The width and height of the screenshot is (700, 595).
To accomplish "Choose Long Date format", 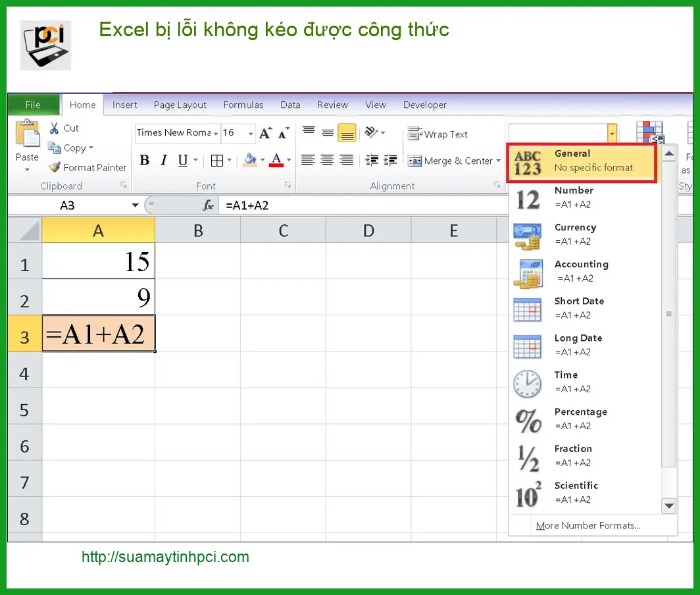I will [x=585, y=346].
